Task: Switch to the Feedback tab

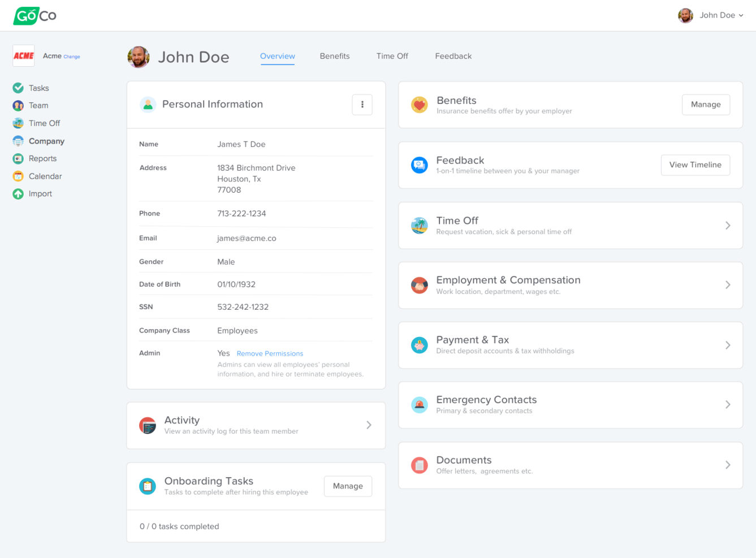Action: pos(453,56)
